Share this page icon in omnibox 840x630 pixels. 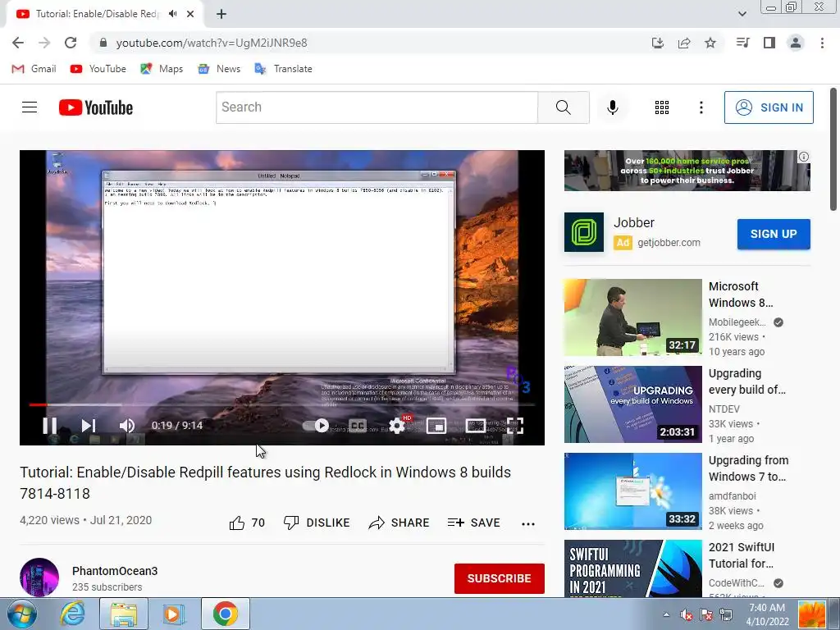[684, 43]
